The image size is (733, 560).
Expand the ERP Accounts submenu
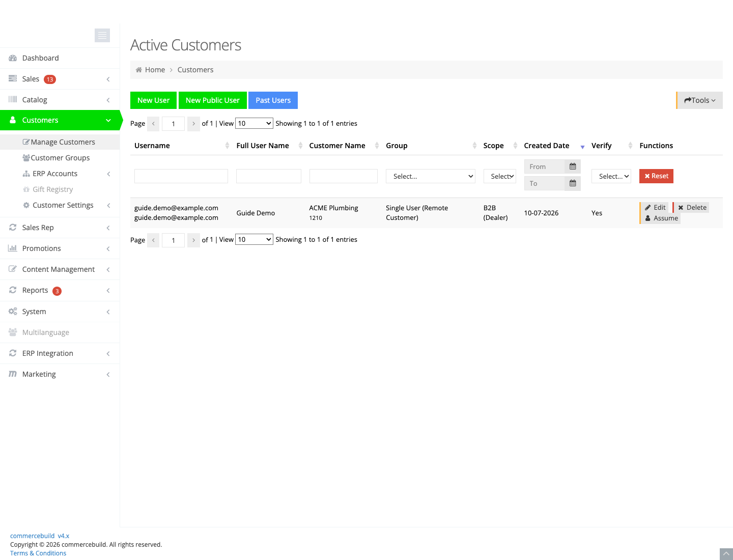coord(60,174)
